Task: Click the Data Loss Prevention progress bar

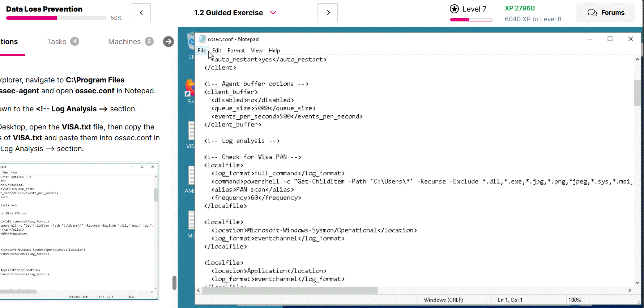Action: tap(56, 18)
